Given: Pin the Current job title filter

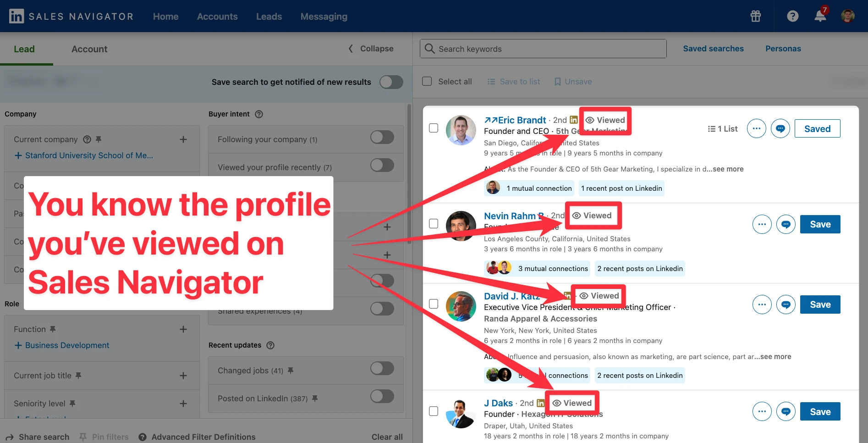Looking at the screenshot, I should point(78,376).
